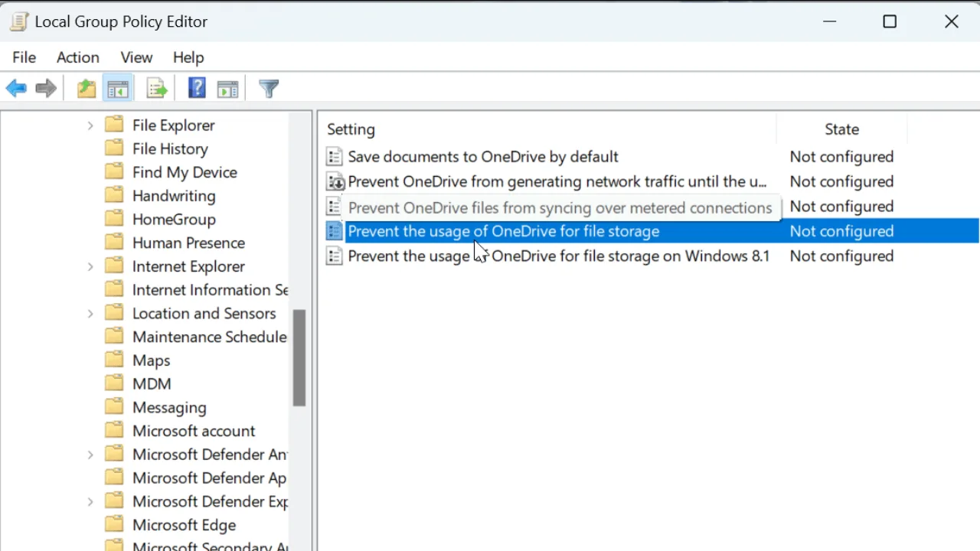Select Prevent the usage of OneDrive for file storage

(x=503, y=231)
